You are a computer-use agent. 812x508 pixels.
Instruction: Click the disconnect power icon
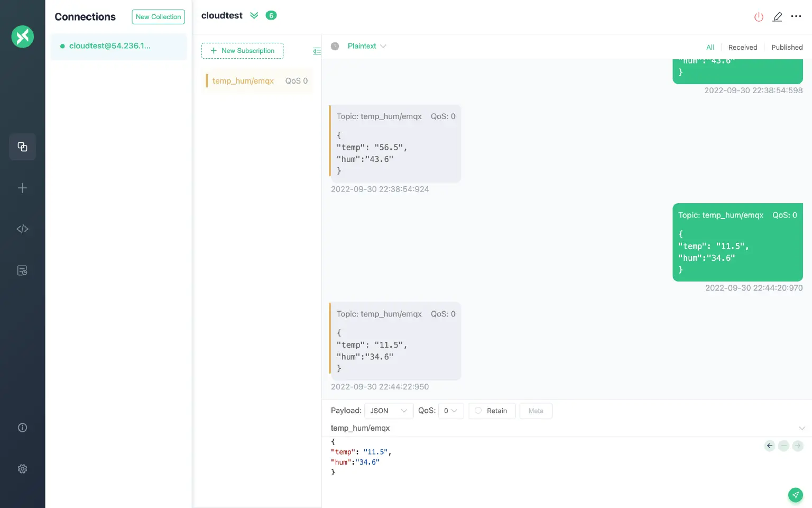[x=759, y=17]
